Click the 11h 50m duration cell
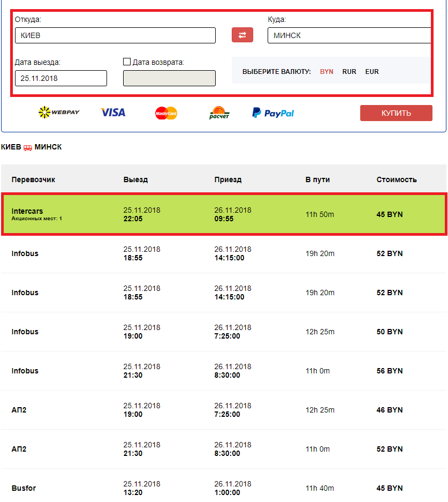 click(x=320, y=214)
